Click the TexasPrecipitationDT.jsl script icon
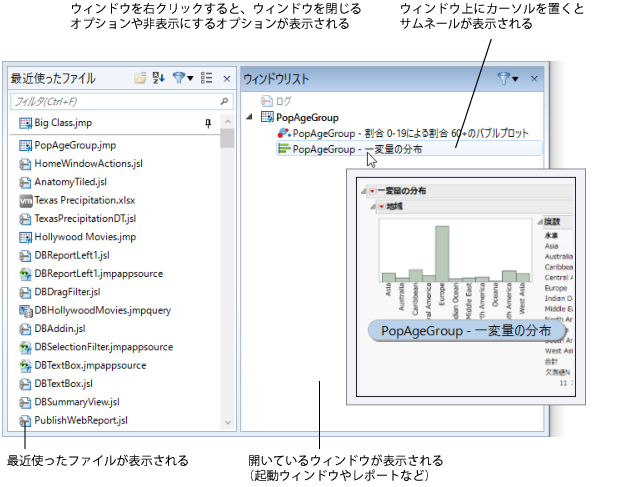629x487 pixels. [25, 219]
